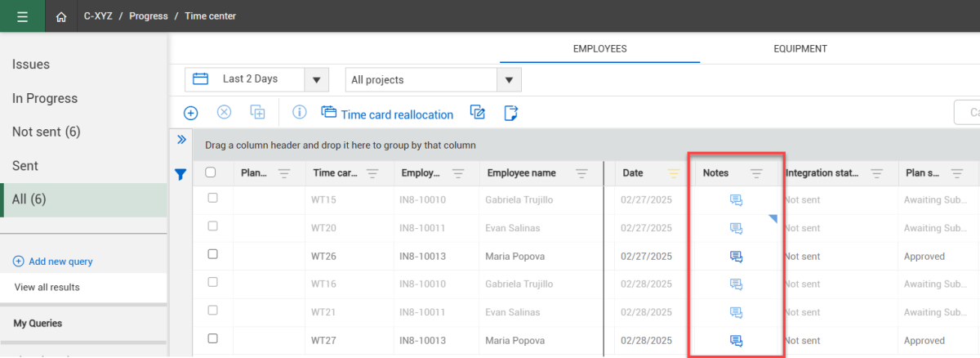The width and height of the screenshot is (980, 358).
Task: Click the Notes column filter icon
Action: point(756,173)
